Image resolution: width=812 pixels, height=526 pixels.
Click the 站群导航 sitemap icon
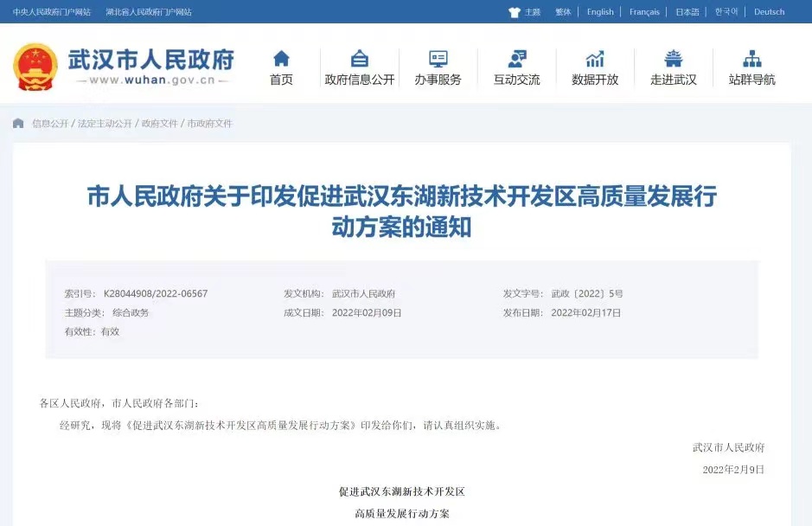click(751, 59)
